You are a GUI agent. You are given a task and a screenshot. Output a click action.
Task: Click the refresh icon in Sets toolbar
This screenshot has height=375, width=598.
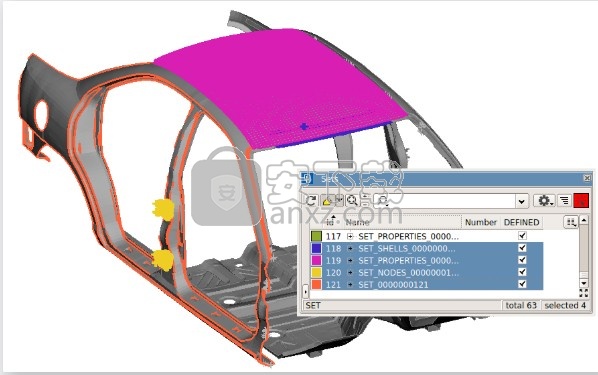pyautogui.click(x=311, y=200)
